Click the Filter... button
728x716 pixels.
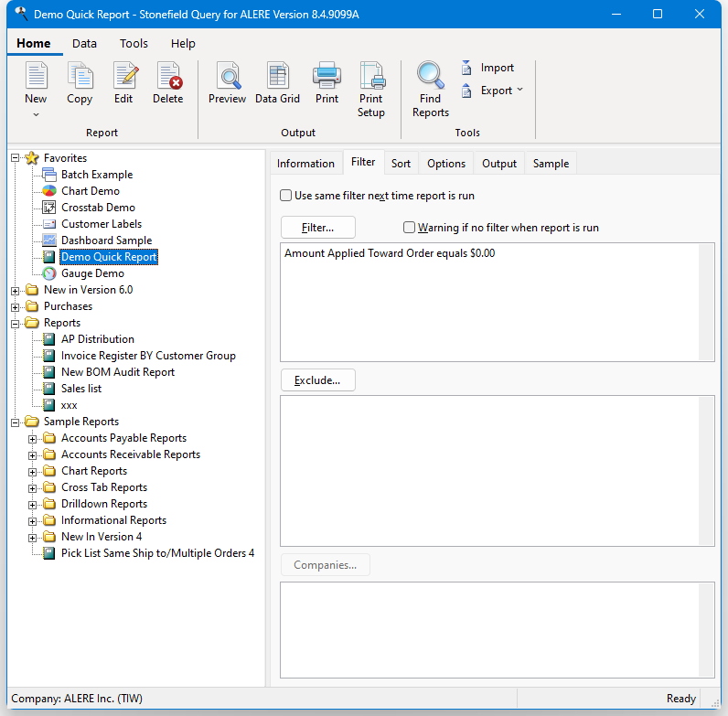coord(318,228)
